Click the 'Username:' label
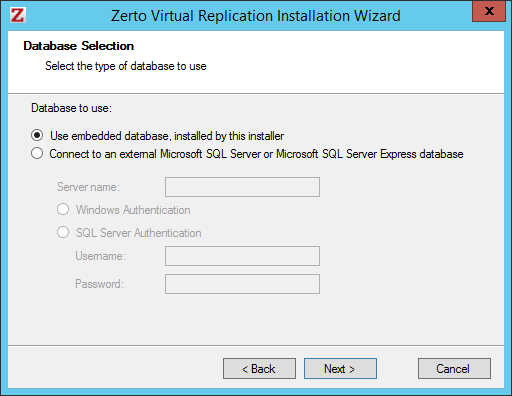 [101, 256]
